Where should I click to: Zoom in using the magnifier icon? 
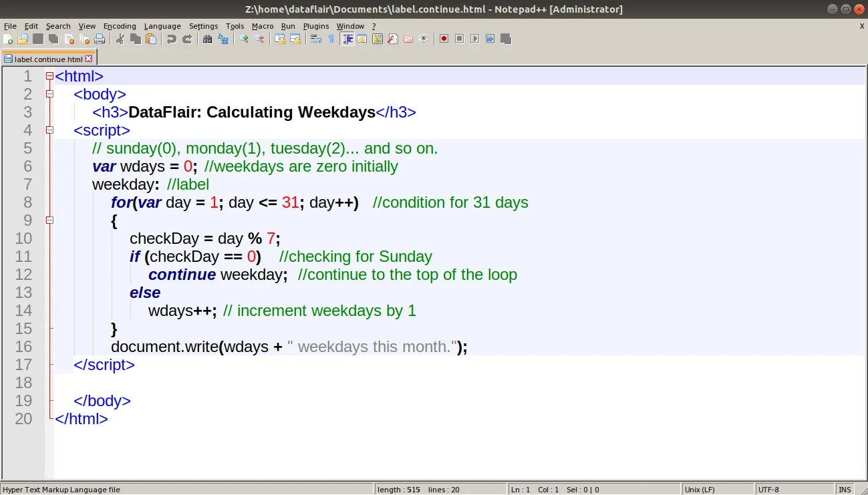click(x=243, y=39)
